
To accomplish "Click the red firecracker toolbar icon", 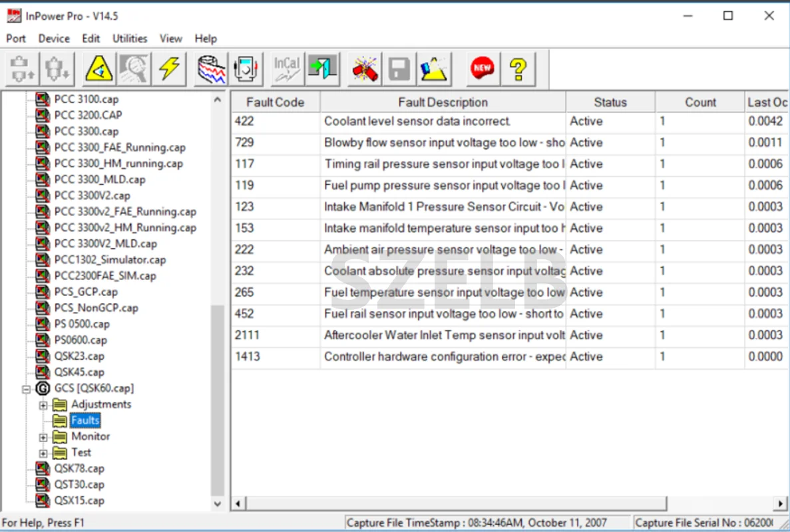I will pos(365,69).
